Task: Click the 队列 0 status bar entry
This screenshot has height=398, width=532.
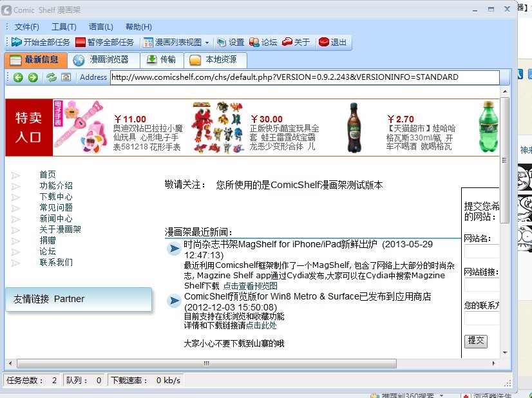Action: [84, 381]
